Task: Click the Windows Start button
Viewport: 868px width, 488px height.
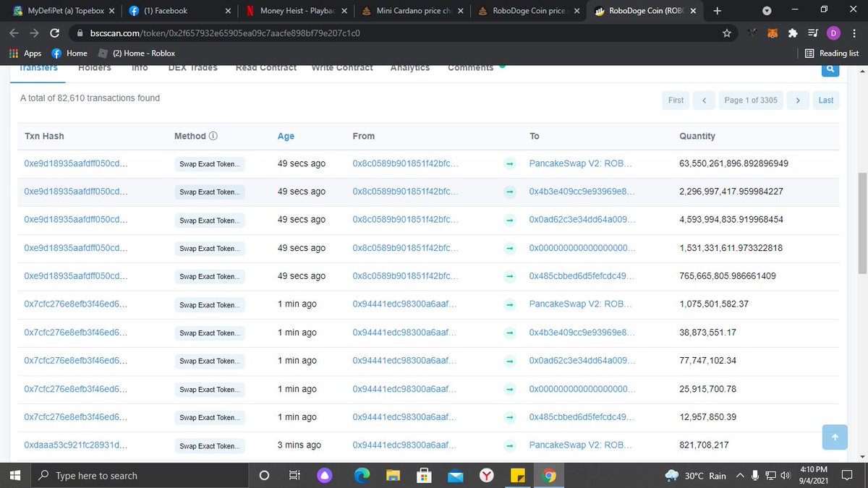Action: pyautogui.click(x=14, y=475)
